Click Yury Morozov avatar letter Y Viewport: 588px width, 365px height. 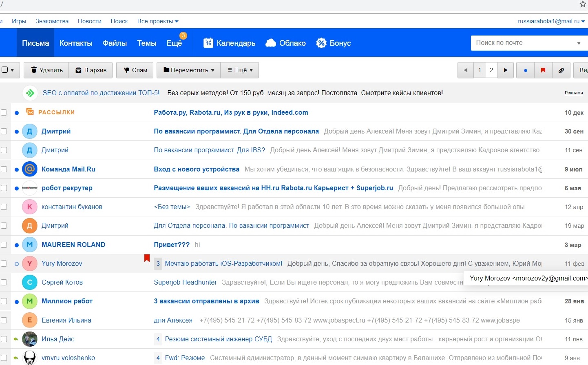[29, 263]
